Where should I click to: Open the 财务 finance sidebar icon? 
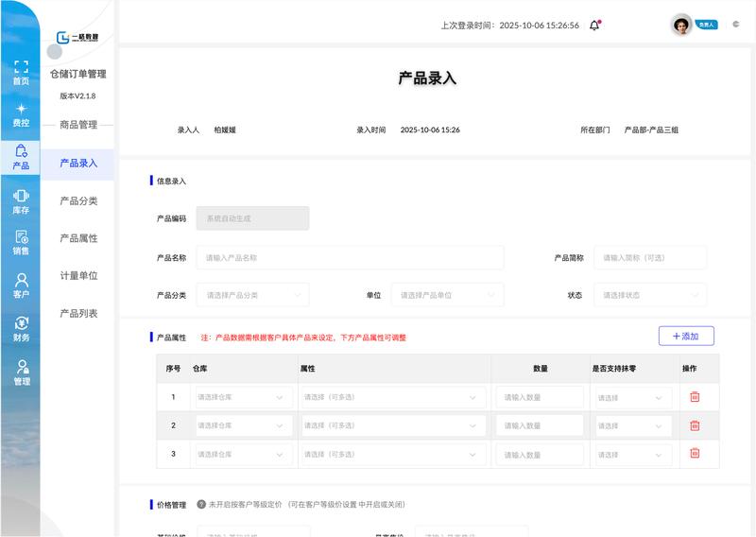pos(21,329)
